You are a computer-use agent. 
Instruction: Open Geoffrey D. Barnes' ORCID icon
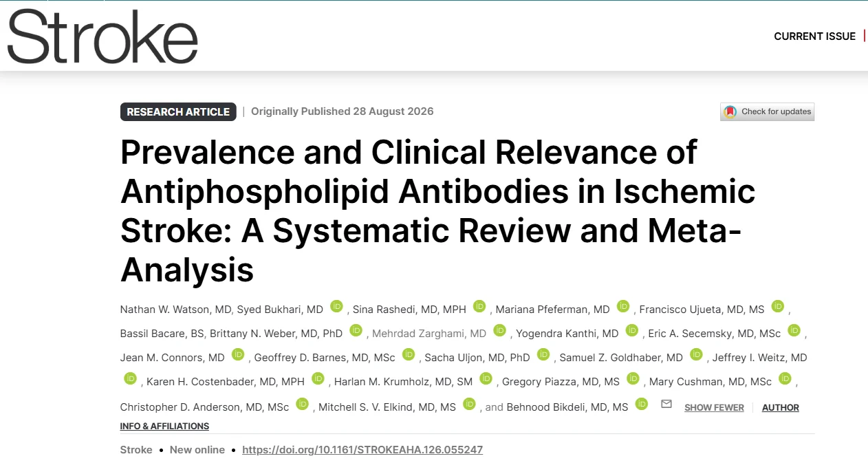(x=409, y=354)
